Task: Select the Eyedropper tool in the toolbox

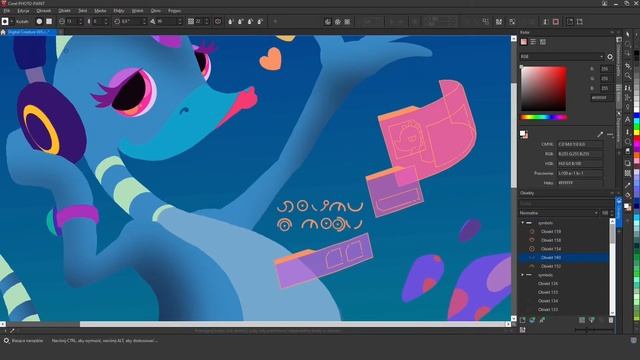Action: tap(628, 185)
